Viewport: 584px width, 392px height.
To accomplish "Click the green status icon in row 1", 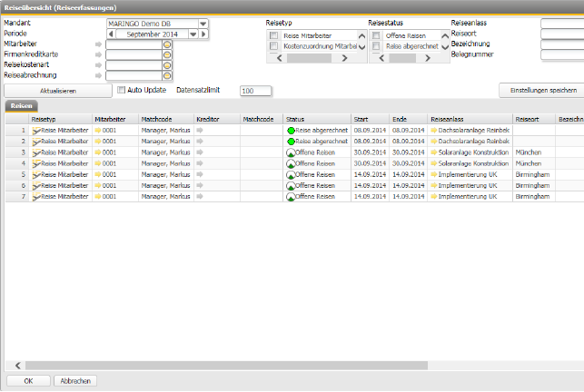I will (x=291, y=131).
